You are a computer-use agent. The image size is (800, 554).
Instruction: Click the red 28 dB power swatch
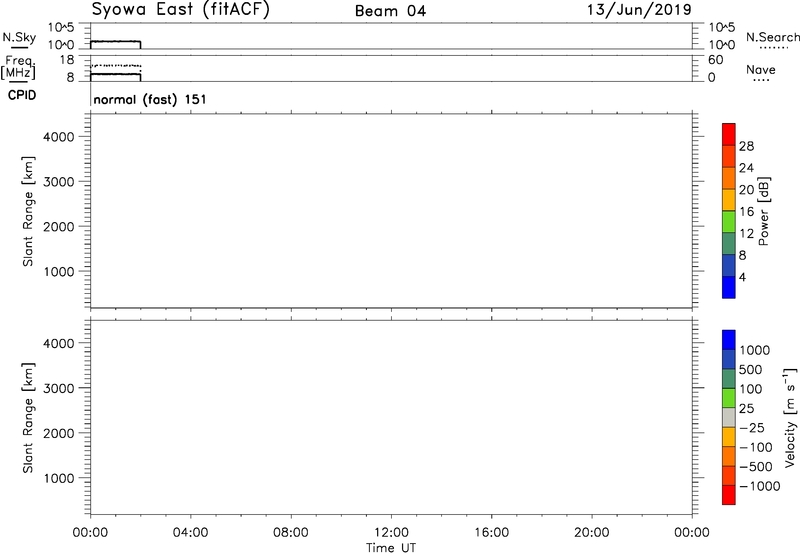729,135
